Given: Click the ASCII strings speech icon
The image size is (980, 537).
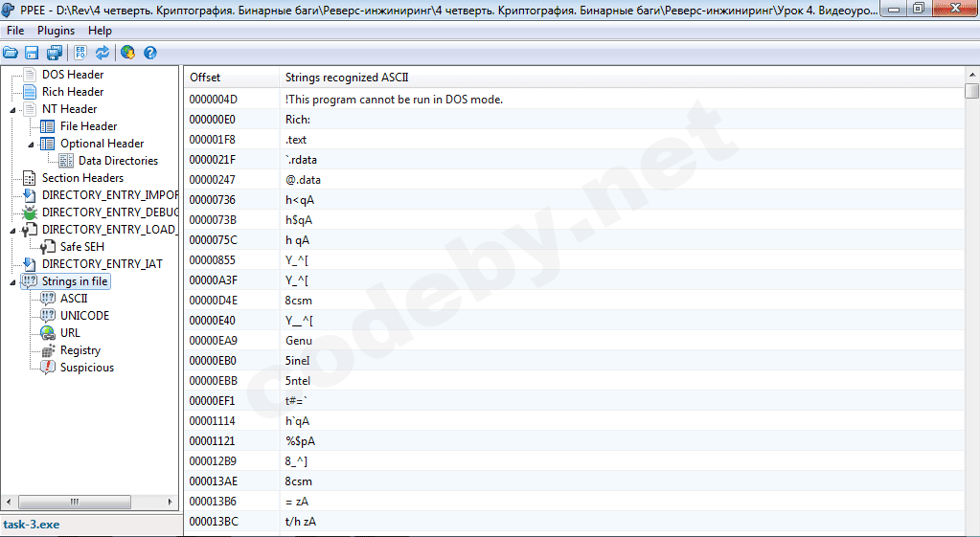Looking at the screenshot, I should tap(48, 299).
